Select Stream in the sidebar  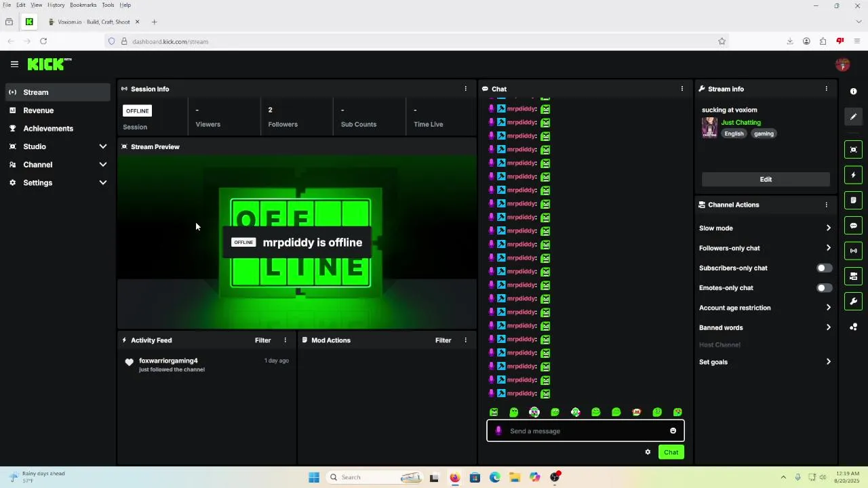pyautogui.click(x=58, y=92)
